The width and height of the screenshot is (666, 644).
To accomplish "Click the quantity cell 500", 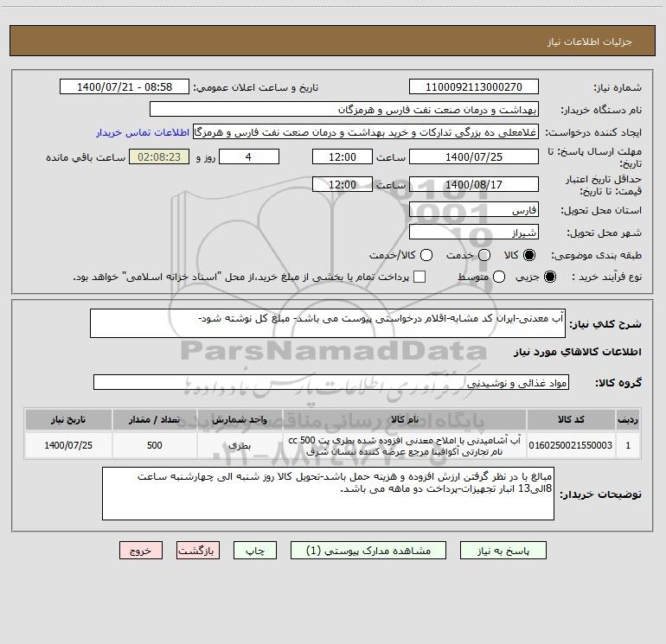I will 155,445.
